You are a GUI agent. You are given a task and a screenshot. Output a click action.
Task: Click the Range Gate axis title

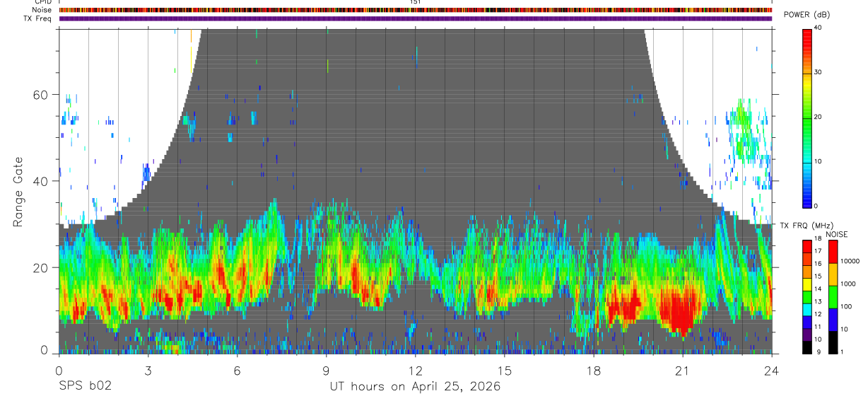(x=19, y=192)
